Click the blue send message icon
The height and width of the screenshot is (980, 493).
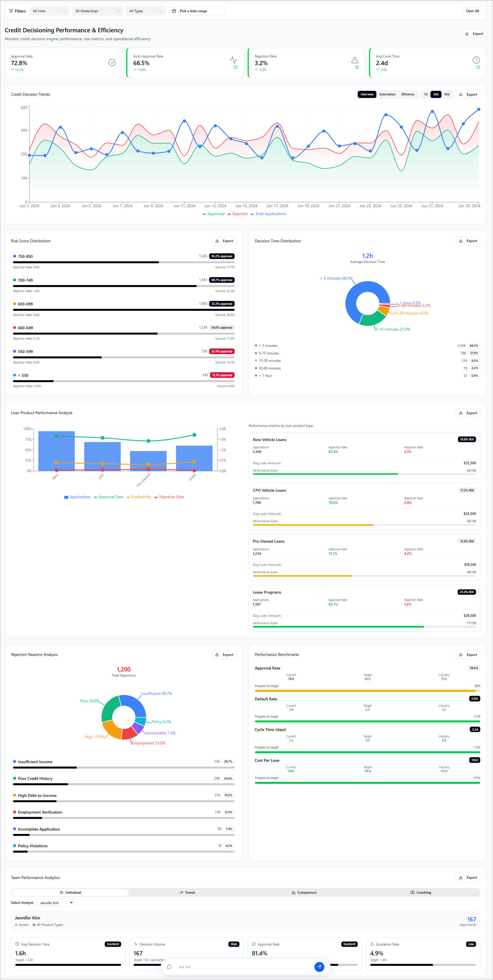[319, 967]
